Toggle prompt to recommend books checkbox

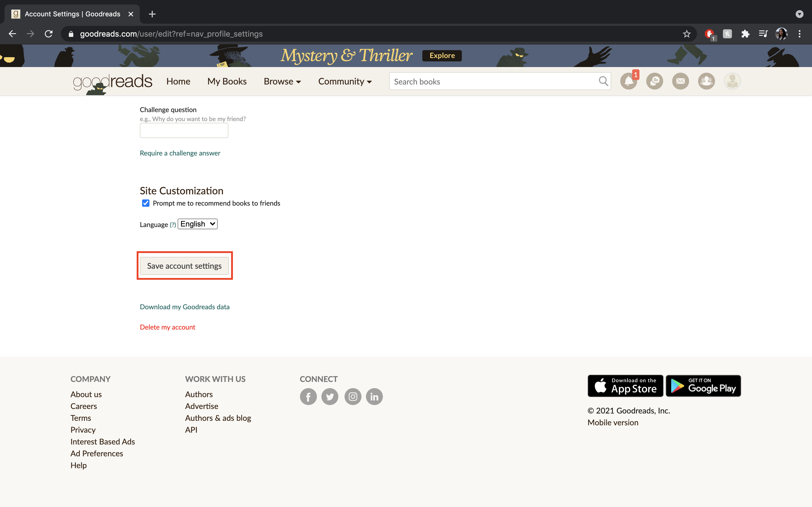(x=145, y=203)
